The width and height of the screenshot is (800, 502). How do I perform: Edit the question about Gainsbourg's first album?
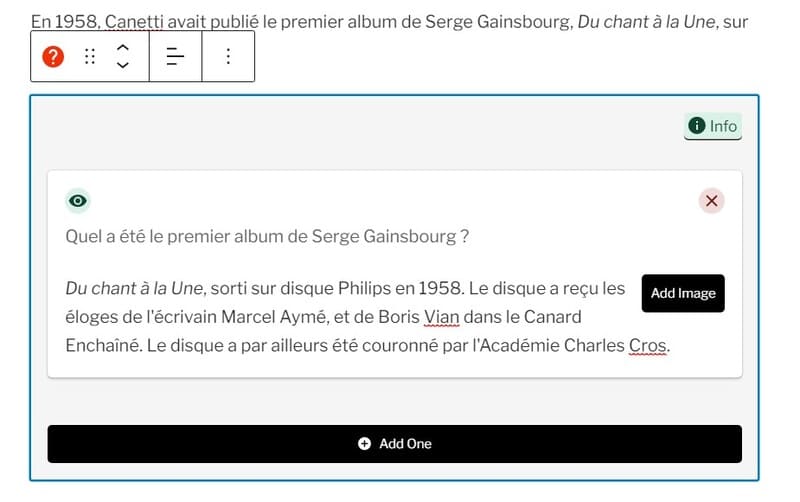pos(267,237)
